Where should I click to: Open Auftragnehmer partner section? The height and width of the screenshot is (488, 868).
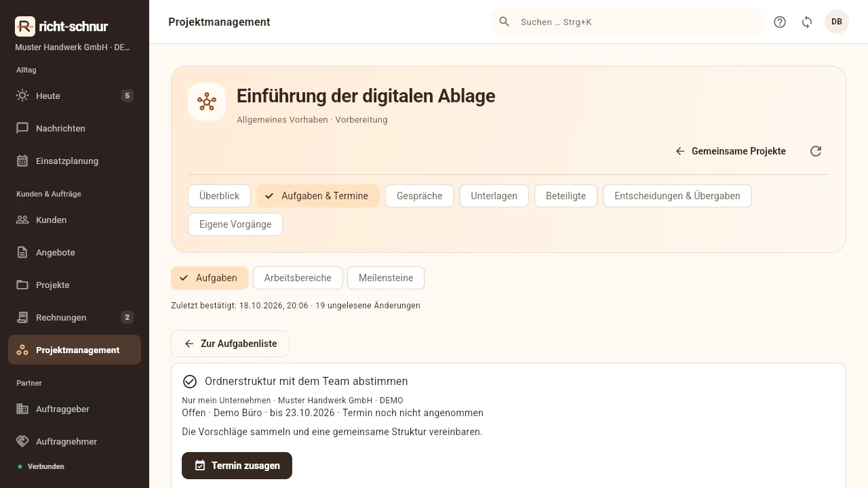click(x=75, y=441)
